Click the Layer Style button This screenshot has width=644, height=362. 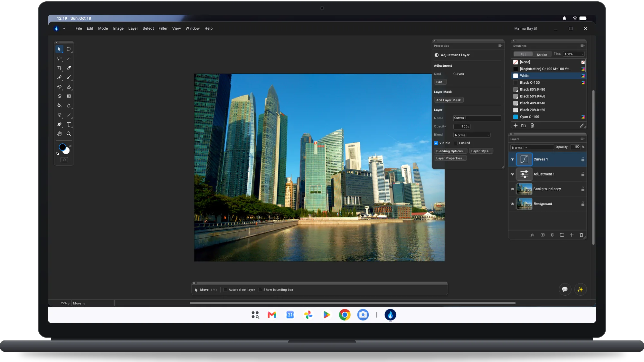pyautogui.click(x=481, y=151)
